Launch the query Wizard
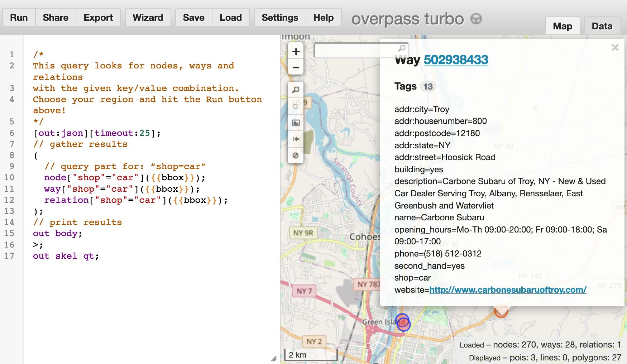The width and height of the screenshot is (627, 364). point(148,18)
